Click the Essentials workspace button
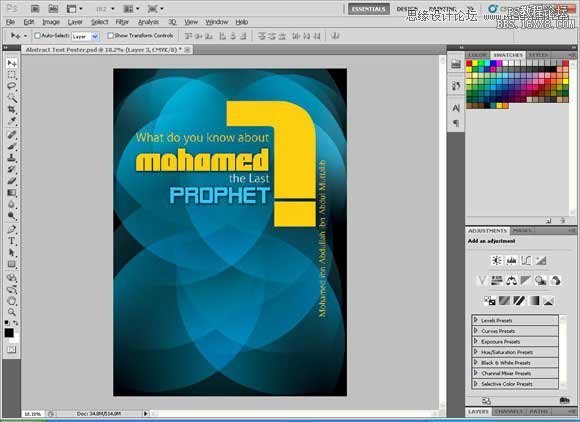 (x=369, y=9)
